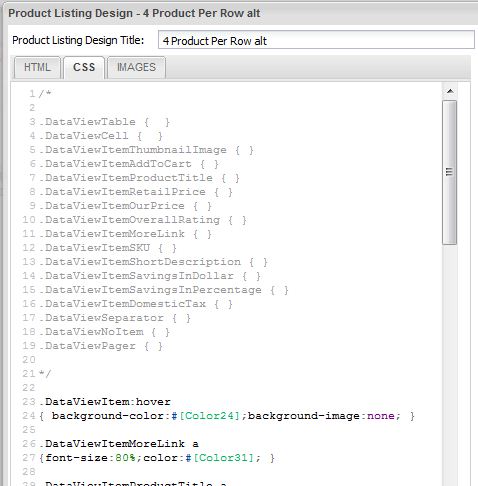This screenshot has height=486, width=478.
Task: Click the .DataViewItemSavingsInPercentage line
Action: (x=164, y=290)
